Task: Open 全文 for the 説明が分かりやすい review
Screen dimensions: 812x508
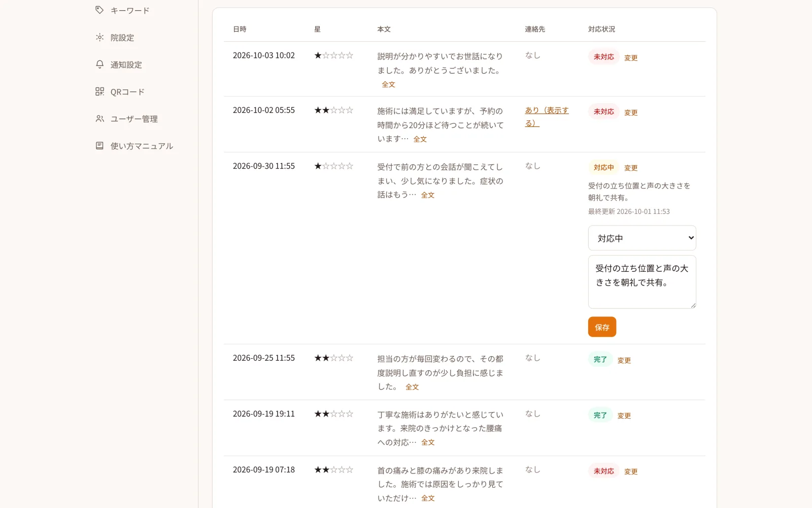Action: (388, 85)
